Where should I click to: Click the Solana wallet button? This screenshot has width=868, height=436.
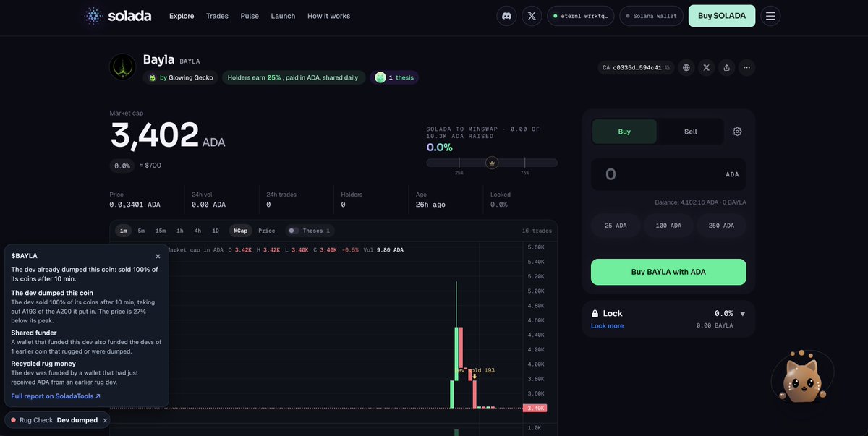[651, 16]
